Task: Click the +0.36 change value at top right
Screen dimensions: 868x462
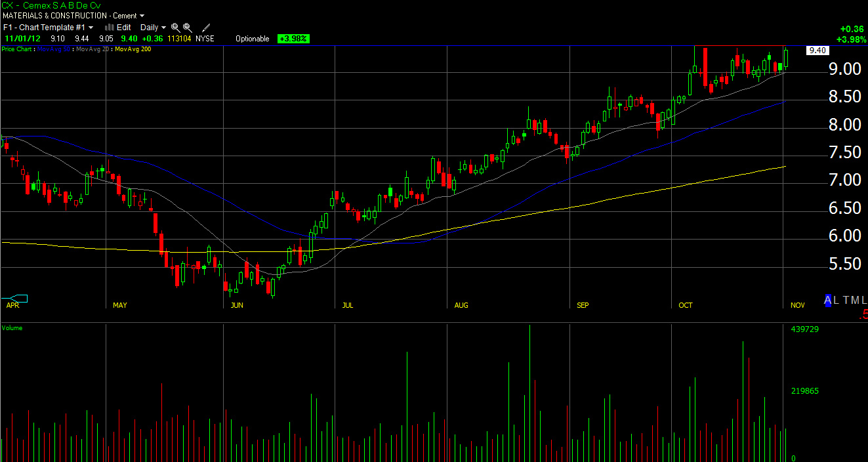Action: click(852, 29)
